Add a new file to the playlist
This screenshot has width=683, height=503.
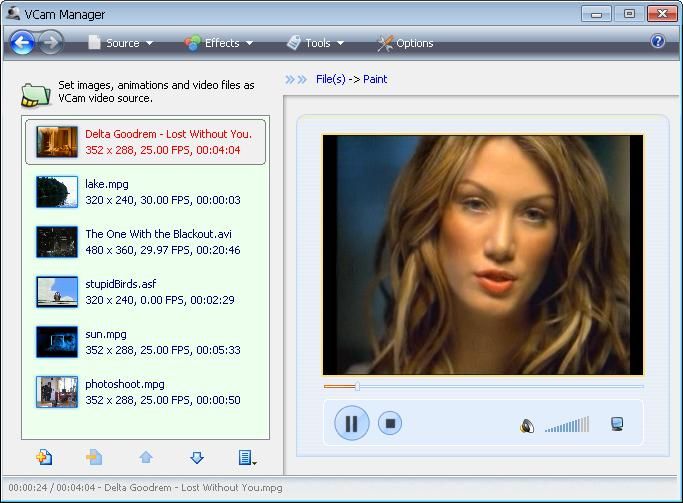pos(44,457)
